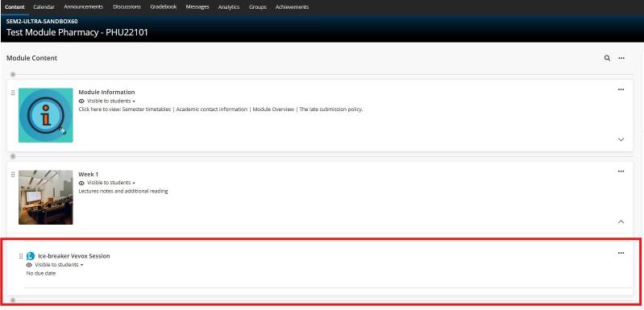The width and height of the screenshot is (644, 310).
Task: Click the 'Module Content' heading
Action: (31, 58)
